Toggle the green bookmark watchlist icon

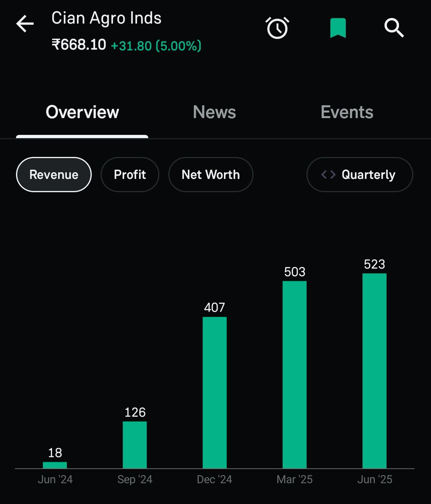(338, 28)
